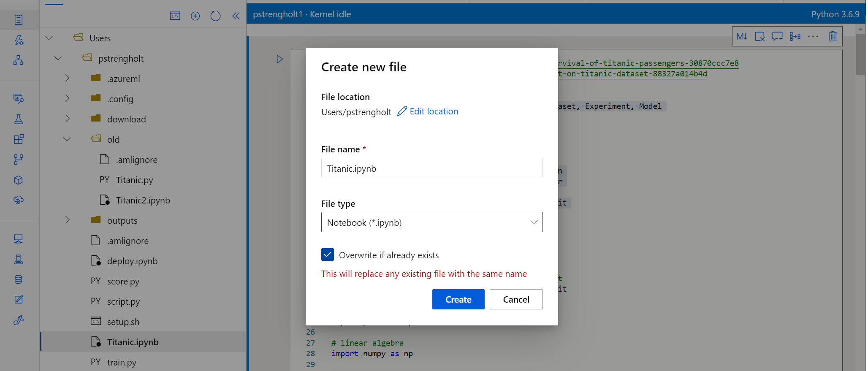Click the Create button
The height and width of the screenshot is (371, 868).
[458, 299]
